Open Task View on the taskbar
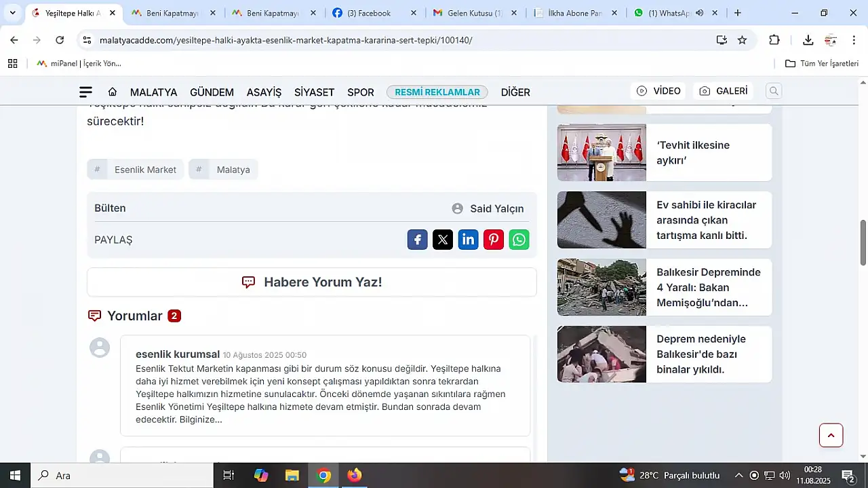The image size is (868, 488). [229, 475]
